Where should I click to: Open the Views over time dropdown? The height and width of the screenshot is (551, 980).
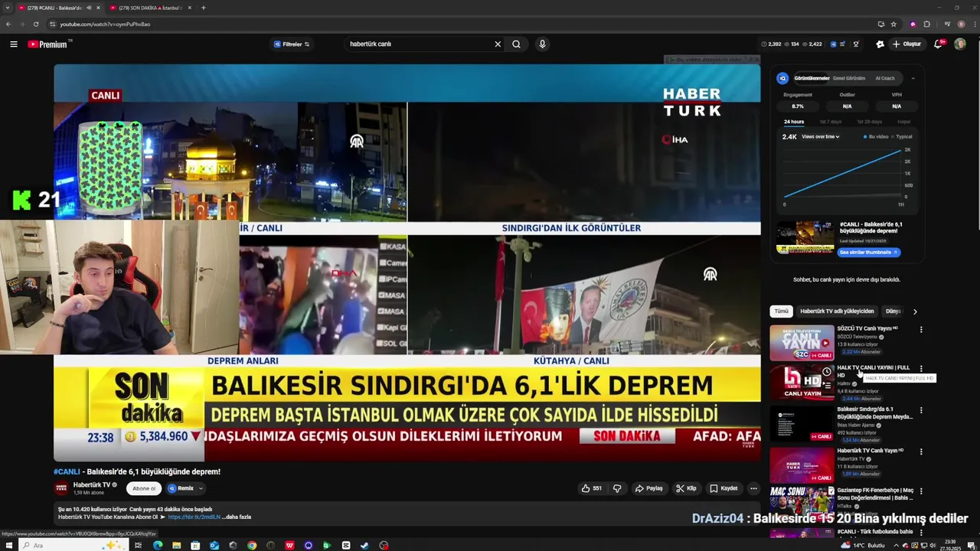(821, 137)
